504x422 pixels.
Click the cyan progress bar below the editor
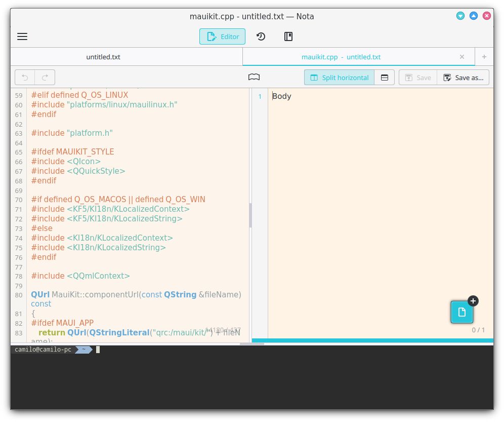point(372,339)
